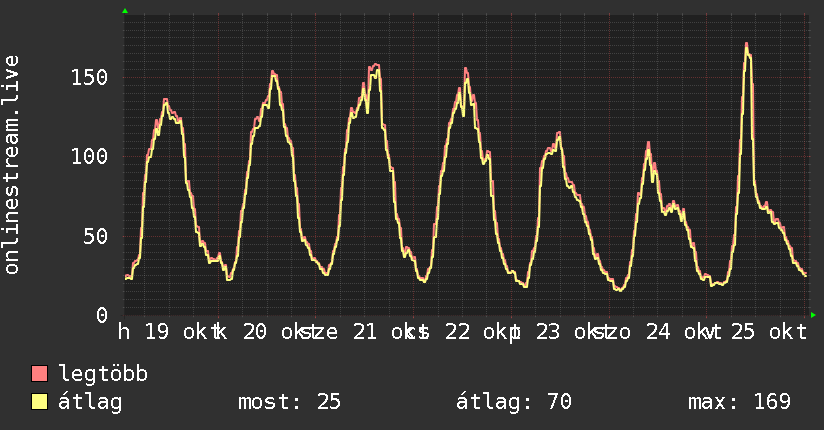Click y-axis label 100
This screenshot has width=824, height=430.
click(89, 157)
